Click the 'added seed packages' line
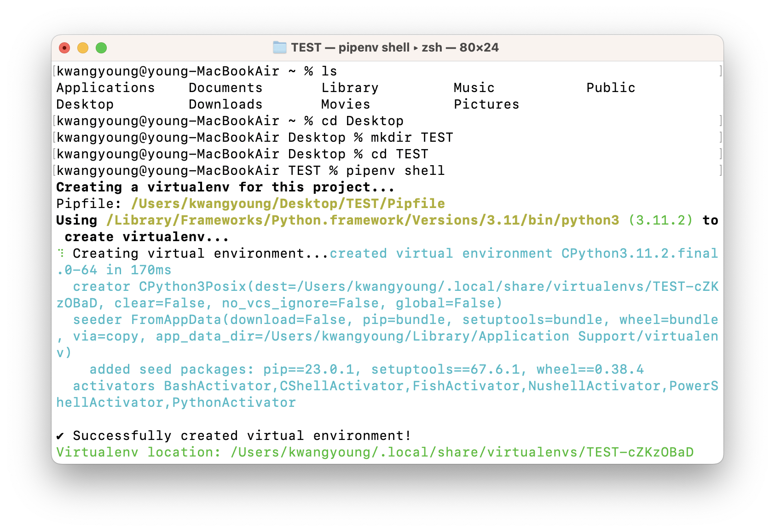This screenshot has width=775, height=532. pyautogui.click(x=366, y=369)
